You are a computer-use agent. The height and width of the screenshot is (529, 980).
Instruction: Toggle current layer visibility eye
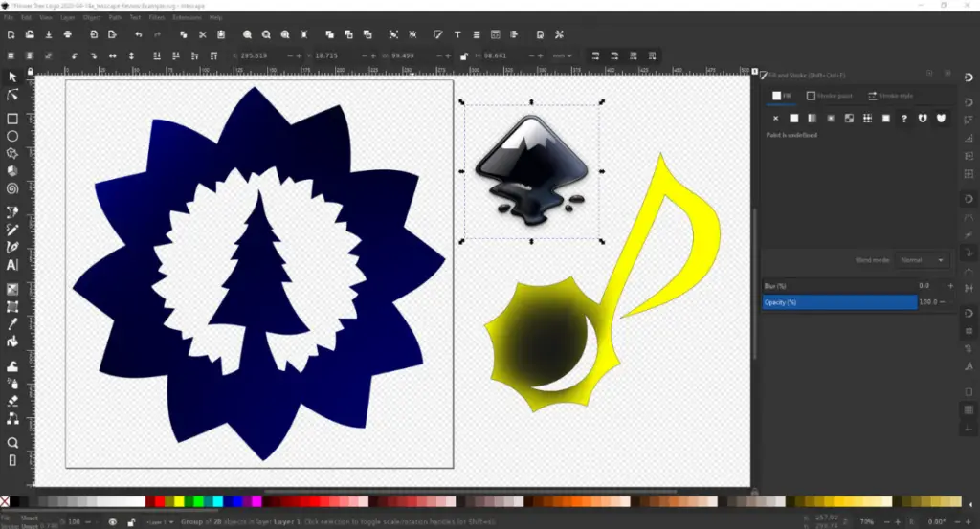(113, 522)
